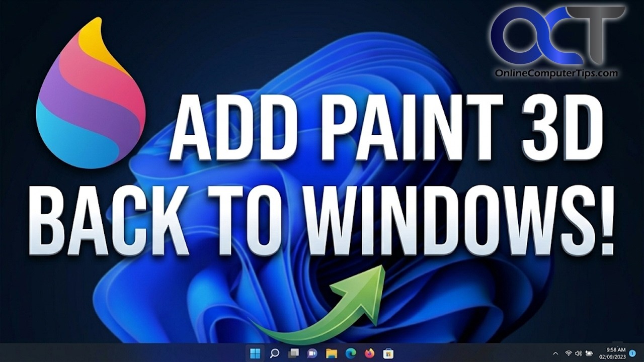The height and width of the screenshot is (362, 644).
Task: Launch Microsoft Edge from the taskbar
Action: click(350, 353)
